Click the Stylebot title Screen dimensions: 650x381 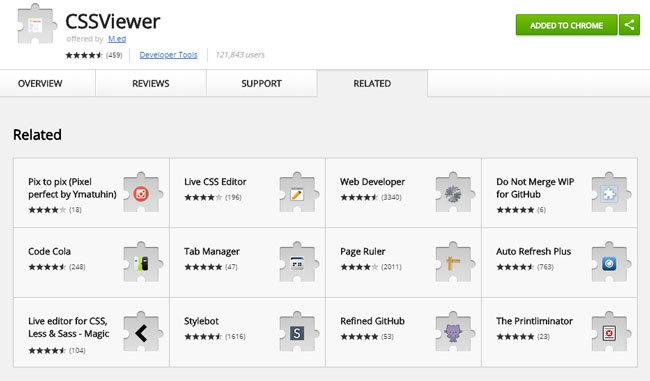pos(201,321)
